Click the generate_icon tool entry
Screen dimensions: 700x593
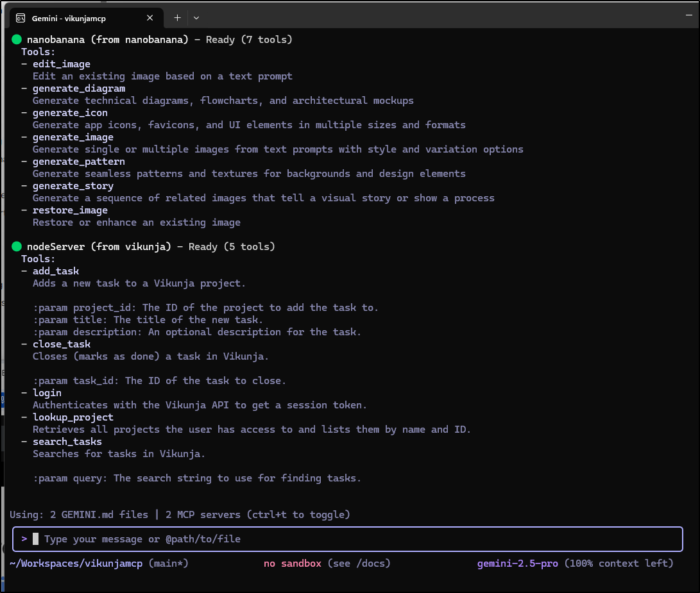tap(70, 113)
